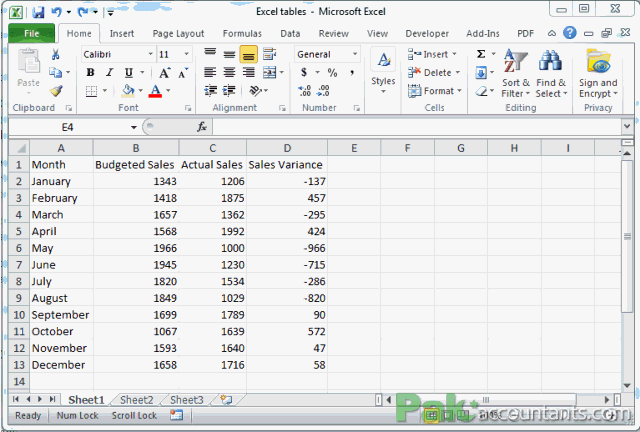The height and width of the screenshot is (432, 640).
Task: Click the Cut scissors icon
Action: tap(56, 54)
